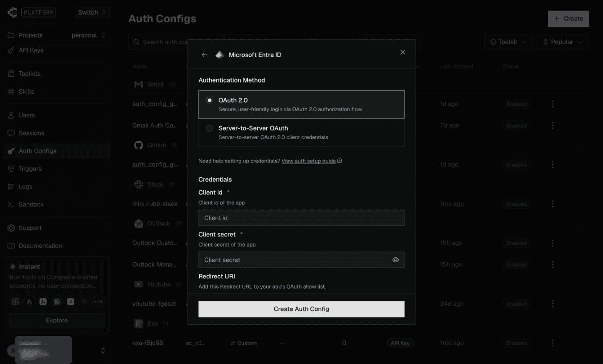Select the OAuth 2.0 authentication method
Viewport: 603px width, 364px height.
coord(301,104)
